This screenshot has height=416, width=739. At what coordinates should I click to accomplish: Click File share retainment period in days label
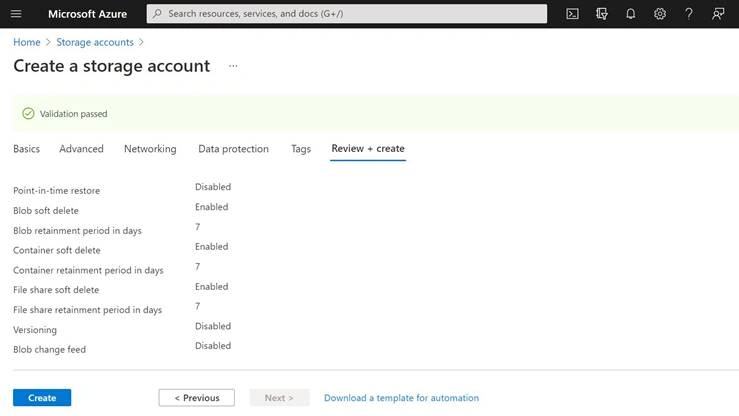88,310
